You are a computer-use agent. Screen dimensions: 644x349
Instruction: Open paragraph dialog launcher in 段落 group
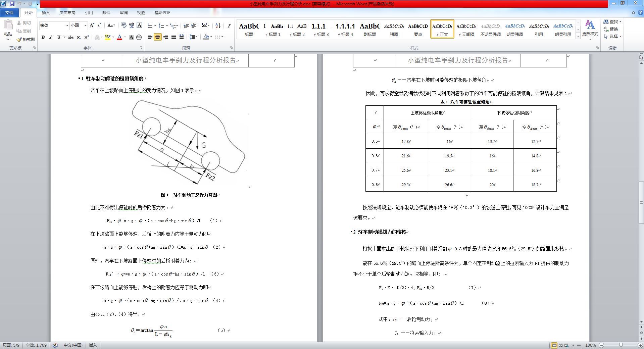[x=231, y=48]
